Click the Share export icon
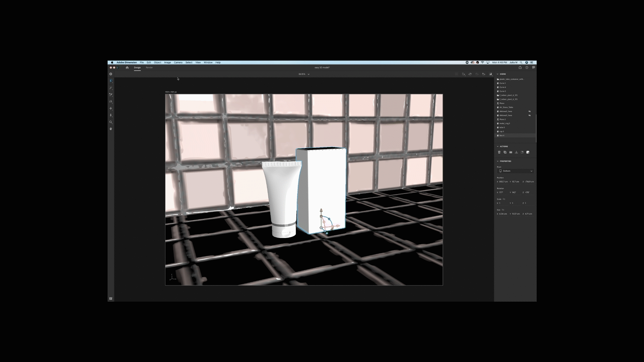 [x=520, y=67]
